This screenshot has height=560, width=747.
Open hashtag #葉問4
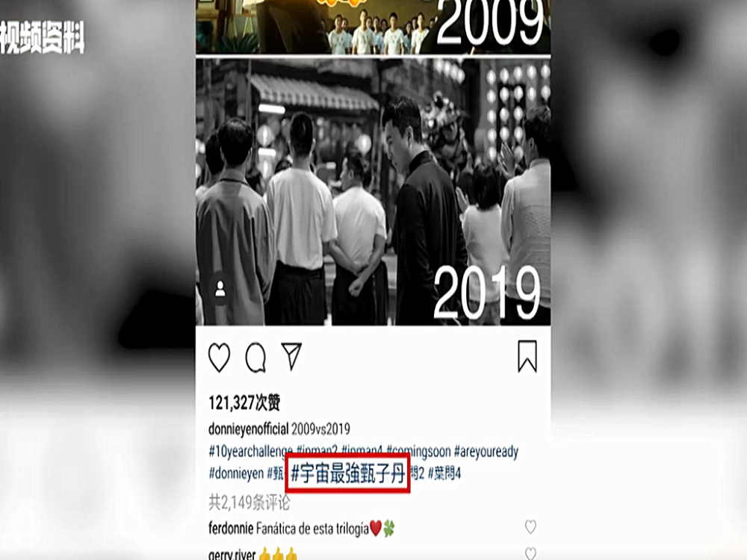(444, 473)
